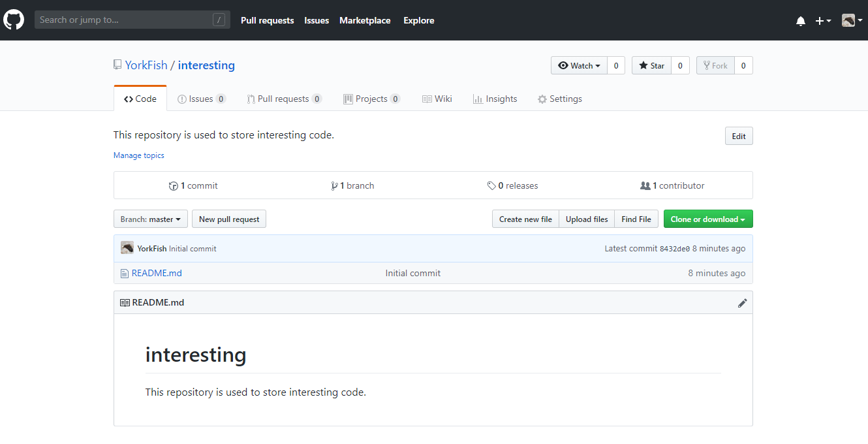The width and height of the screenshot is (868, 444).
Task: Open the Settings tab
Action: pos(559,99)
